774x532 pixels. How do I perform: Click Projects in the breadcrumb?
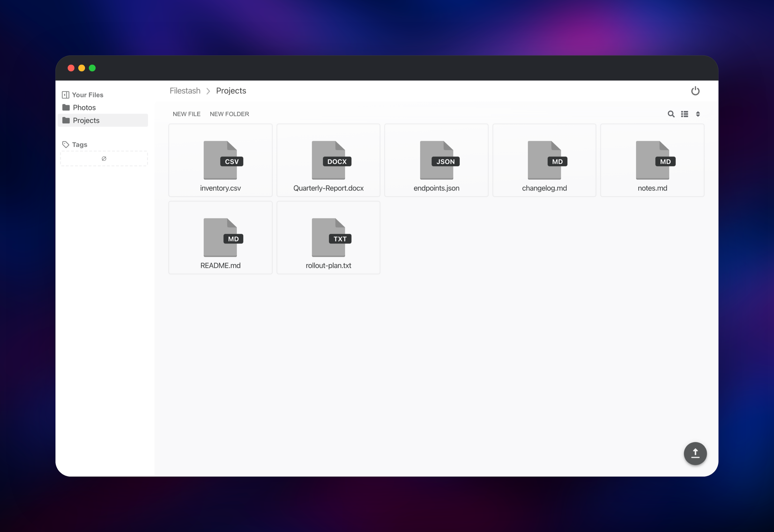[231, 91]
